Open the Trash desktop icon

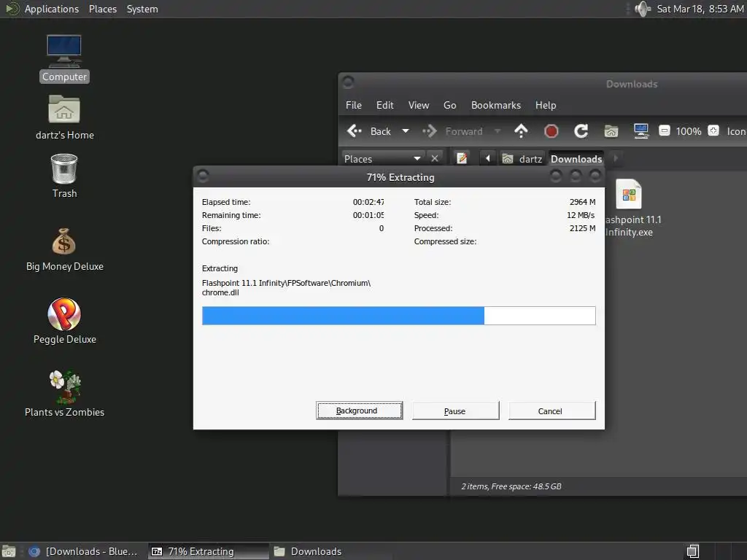click(x=64, y=176)
